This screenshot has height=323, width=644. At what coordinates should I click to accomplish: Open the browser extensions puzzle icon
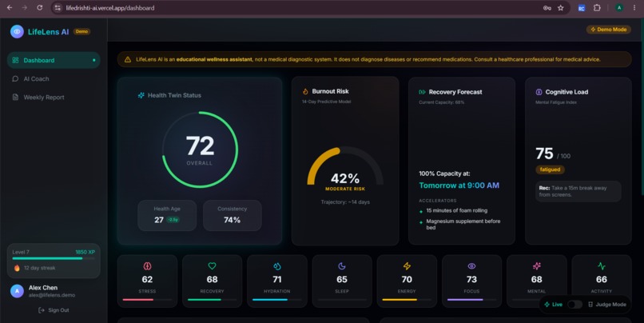[597, 8]
